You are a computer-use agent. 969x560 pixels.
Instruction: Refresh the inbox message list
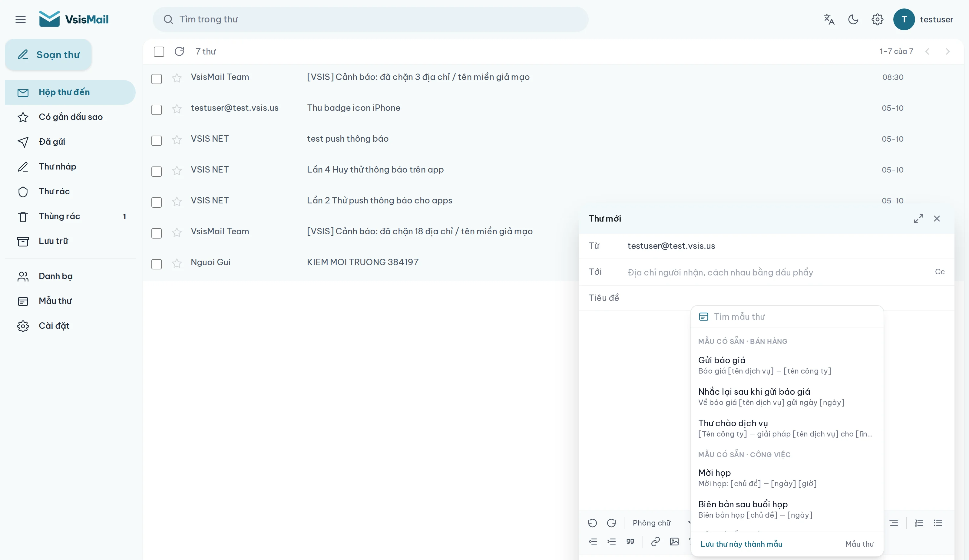coord(179,51)
